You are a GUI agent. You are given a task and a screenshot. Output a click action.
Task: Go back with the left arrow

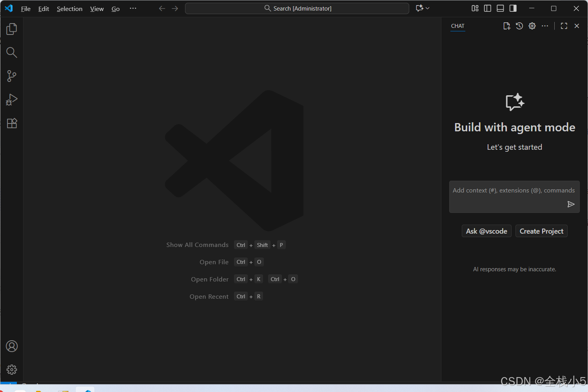(x=162, y=8)
